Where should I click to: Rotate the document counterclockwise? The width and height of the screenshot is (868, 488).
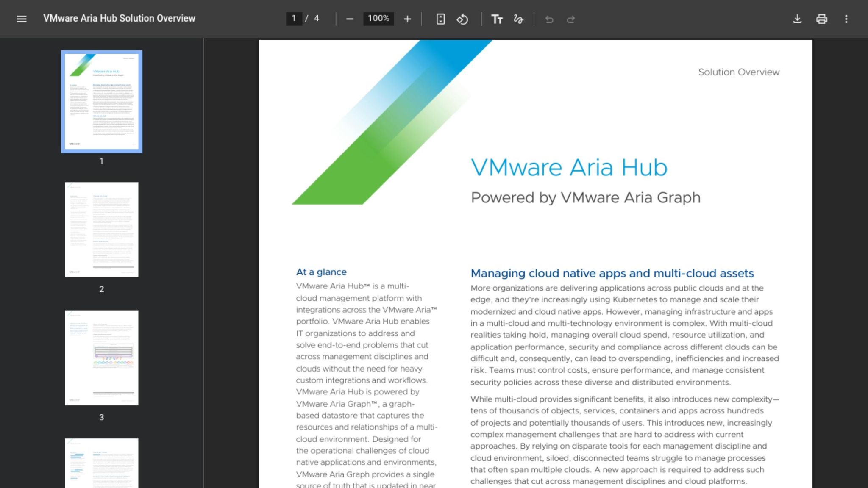[462, 19]
